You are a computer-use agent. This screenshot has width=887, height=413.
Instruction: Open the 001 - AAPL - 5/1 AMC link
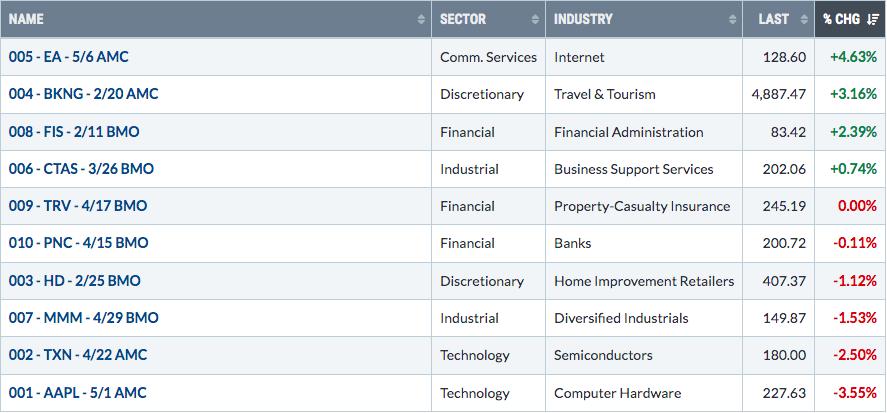[77, 393]
